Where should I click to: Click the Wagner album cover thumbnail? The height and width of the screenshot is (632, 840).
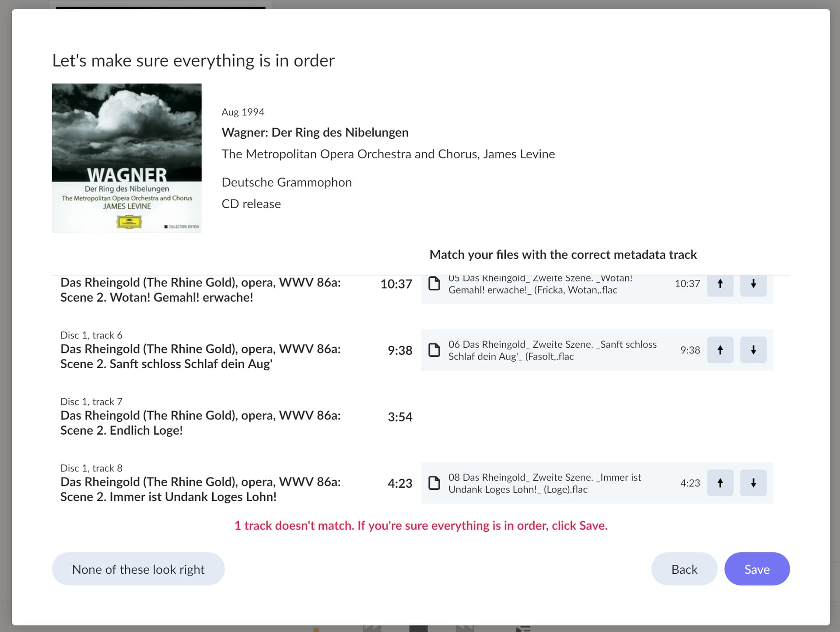126,158
